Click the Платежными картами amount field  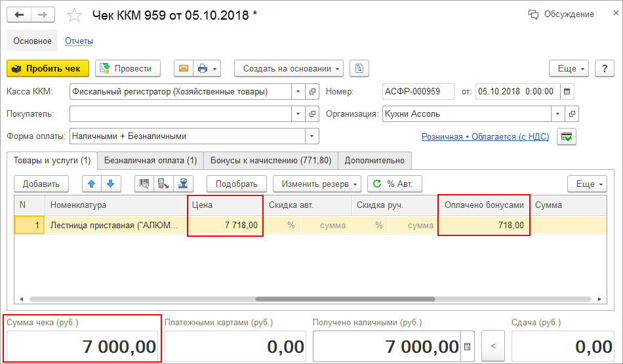coord(235,346)
